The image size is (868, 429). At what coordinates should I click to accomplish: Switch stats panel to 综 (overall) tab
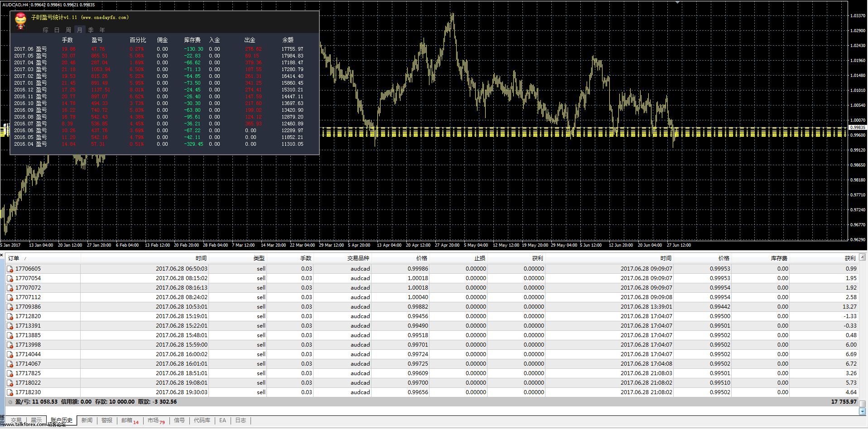45,30
